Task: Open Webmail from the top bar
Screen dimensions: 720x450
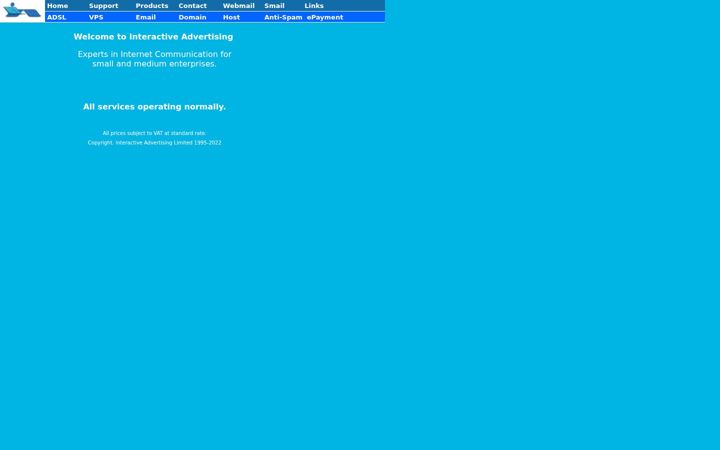Action: click(238, 6)
